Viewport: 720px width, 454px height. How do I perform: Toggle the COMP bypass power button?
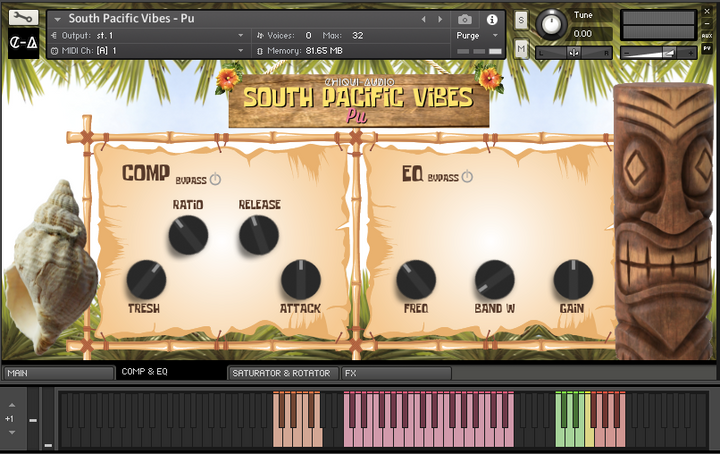tap(215, 179)
